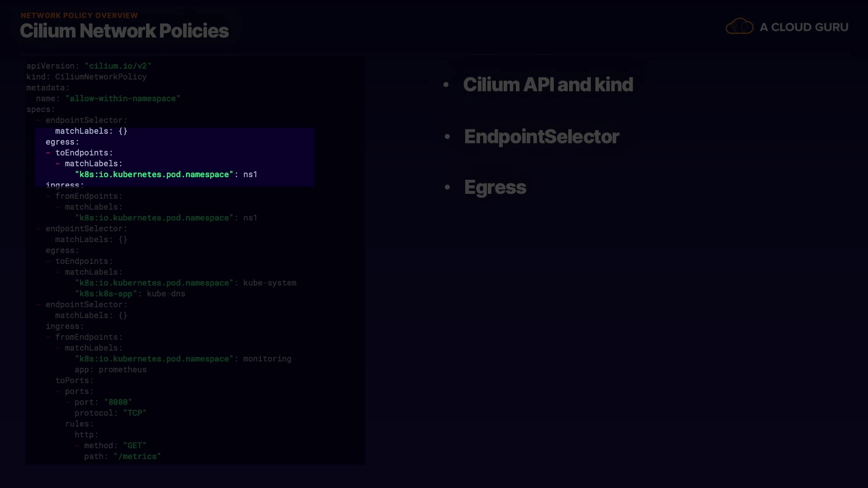
Task: Click the k8s-app kube-dns label line
Action: click(130, 294)
